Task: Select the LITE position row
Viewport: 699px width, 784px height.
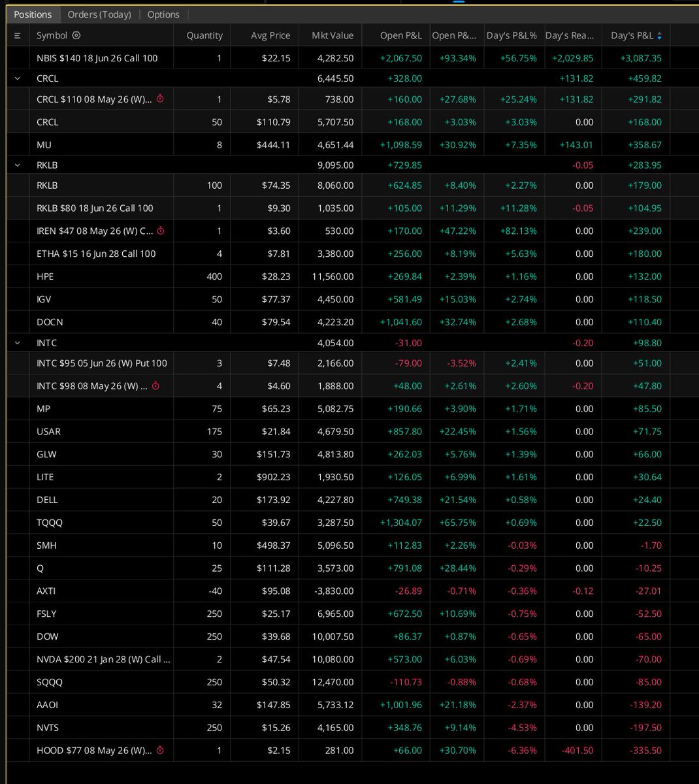Action: (353, 477)
